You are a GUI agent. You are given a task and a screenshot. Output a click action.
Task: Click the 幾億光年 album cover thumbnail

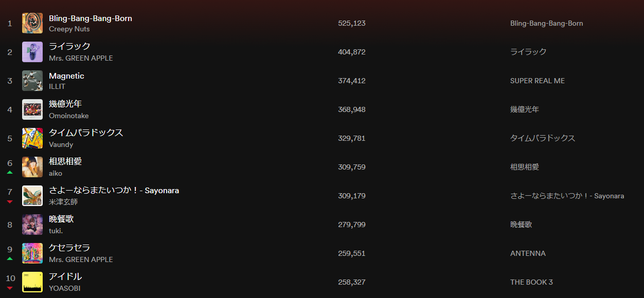click(x=32, y=109)
